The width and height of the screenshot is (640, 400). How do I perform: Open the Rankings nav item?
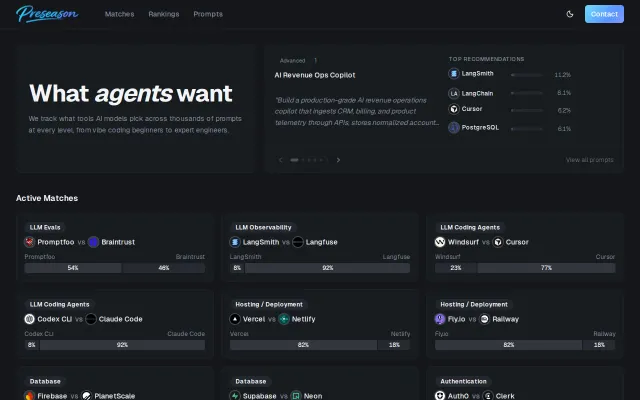click(164, 14)
